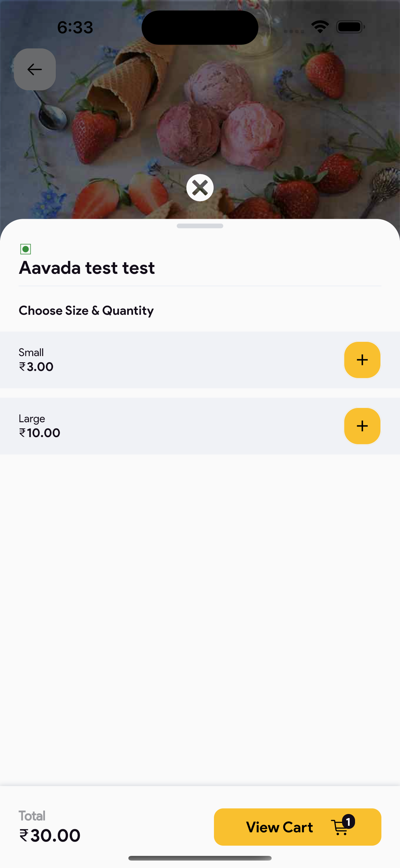The width and height of the screenshot is (400, 868).
Task: Tap the back arrow button
Action: [35, 70]
